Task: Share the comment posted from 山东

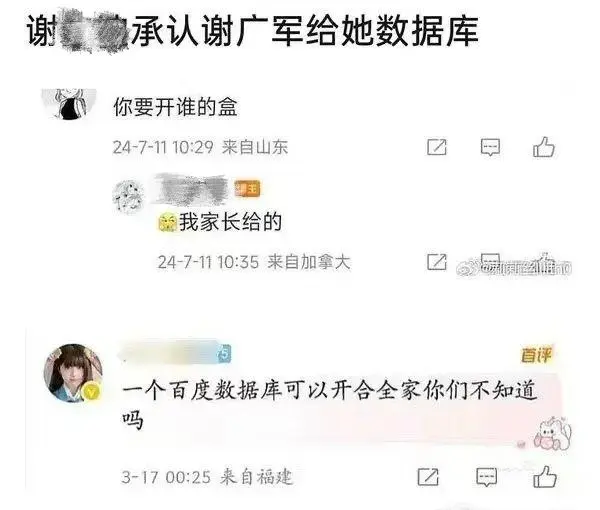Action: coord(437,147)
